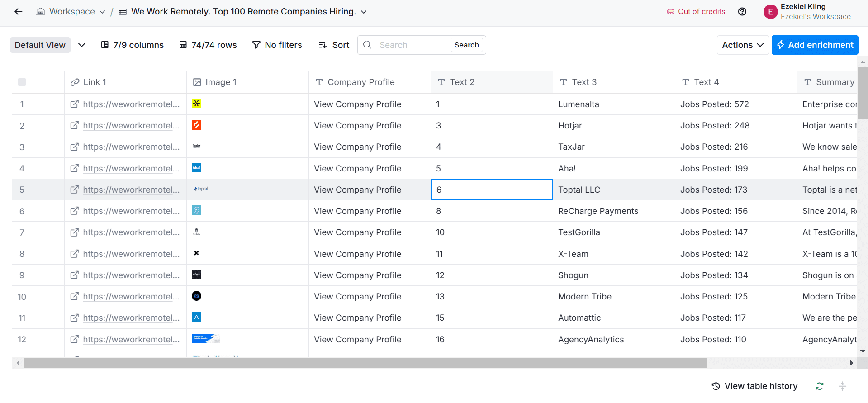This screenshot has width=868, height=403.
Task: Click Add enrichment button
Action: [815, 45]
